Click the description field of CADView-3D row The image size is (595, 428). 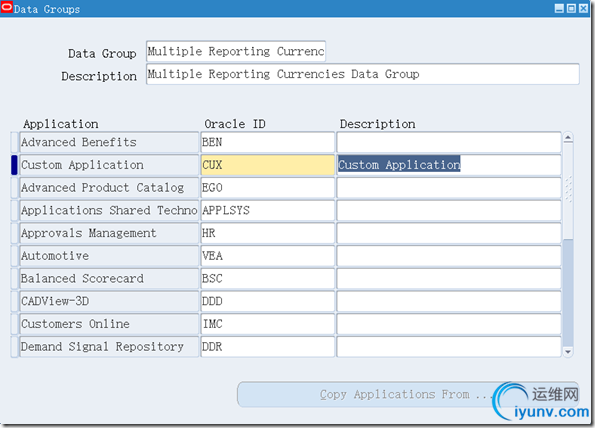click(x=449, y=302)
